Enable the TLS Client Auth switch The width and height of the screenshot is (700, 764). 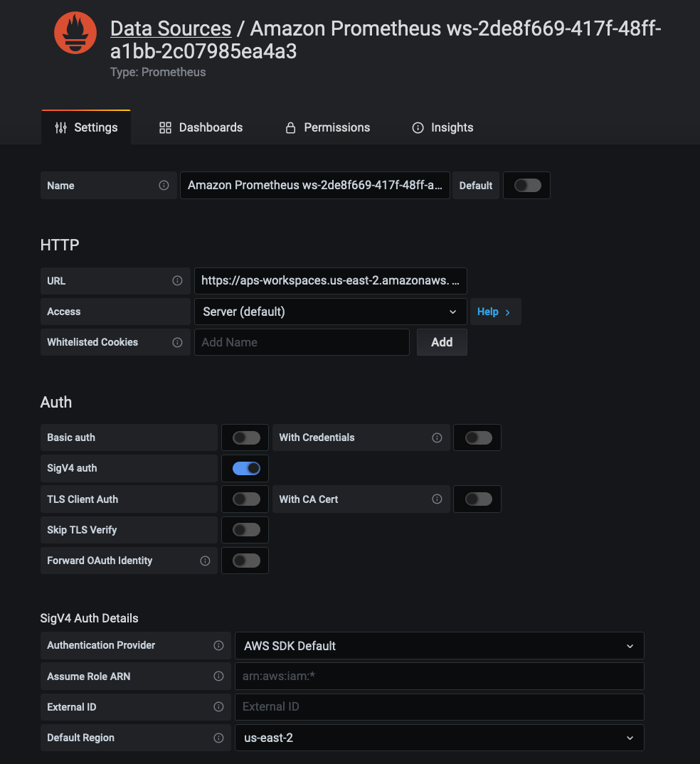(246, 499)
